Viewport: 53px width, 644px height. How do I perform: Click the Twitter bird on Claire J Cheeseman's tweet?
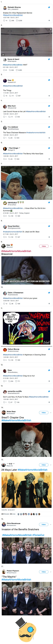[x=49, y=293]
